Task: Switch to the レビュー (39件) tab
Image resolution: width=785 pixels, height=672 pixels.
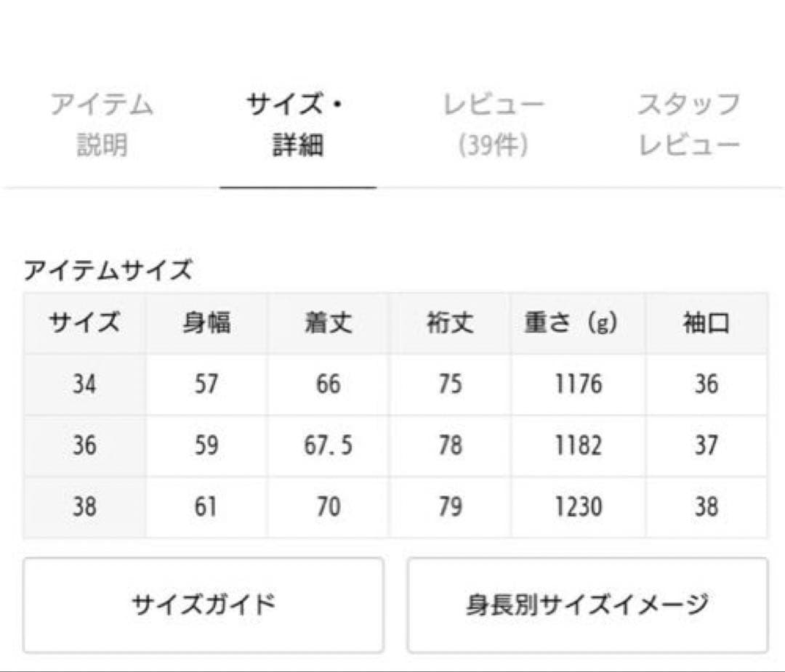Action: tap(494, 124)
